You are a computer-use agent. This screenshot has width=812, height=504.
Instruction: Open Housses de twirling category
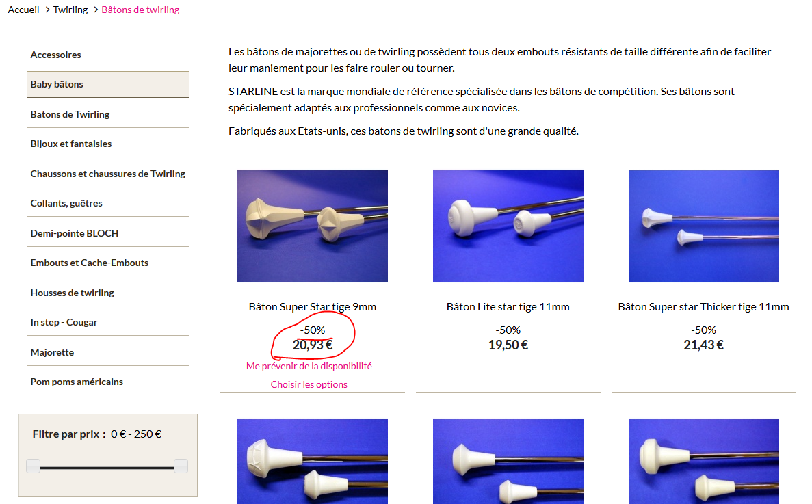(72, 293)
